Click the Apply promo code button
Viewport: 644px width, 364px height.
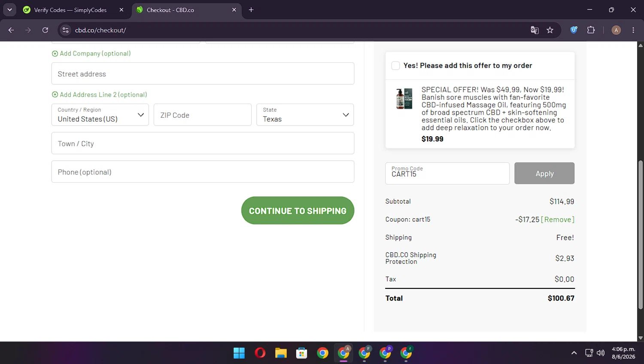[544, 173]
